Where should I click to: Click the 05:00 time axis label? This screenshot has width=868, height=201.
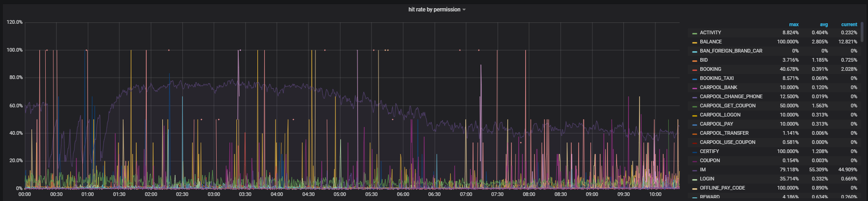point(340,194)
